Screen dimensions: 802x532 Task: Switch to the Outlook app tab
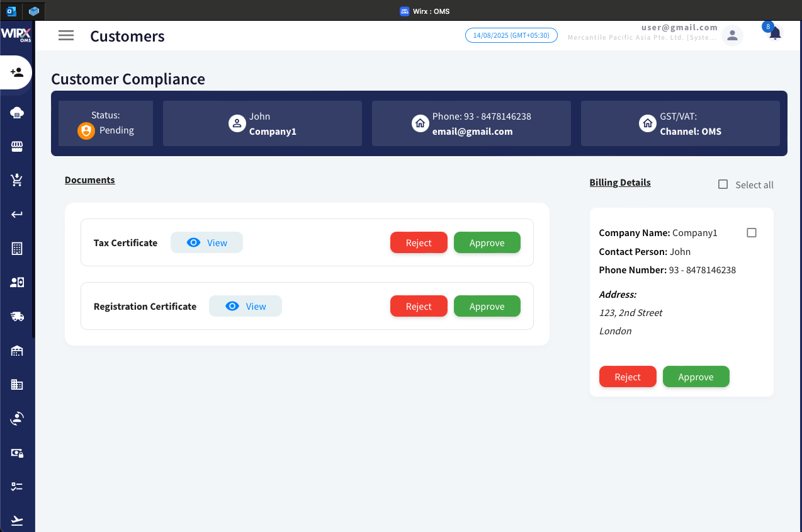[x=11, y=11]
